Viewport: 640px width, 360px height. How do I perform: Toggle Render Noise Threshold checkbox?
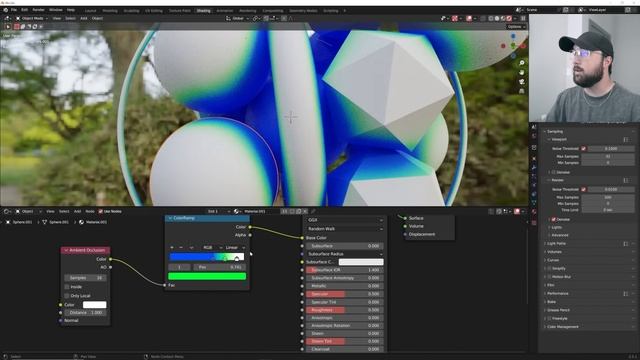click(x=583, y=189)
